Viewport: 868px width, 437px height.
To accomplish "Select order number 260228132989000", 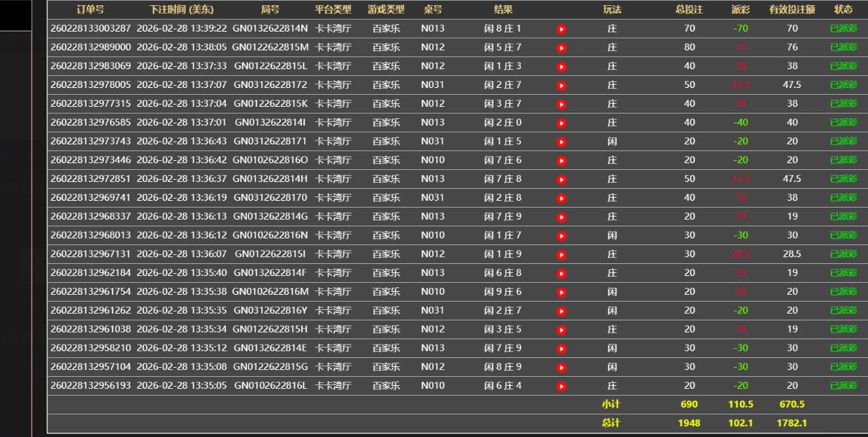I will click(90, 47).
